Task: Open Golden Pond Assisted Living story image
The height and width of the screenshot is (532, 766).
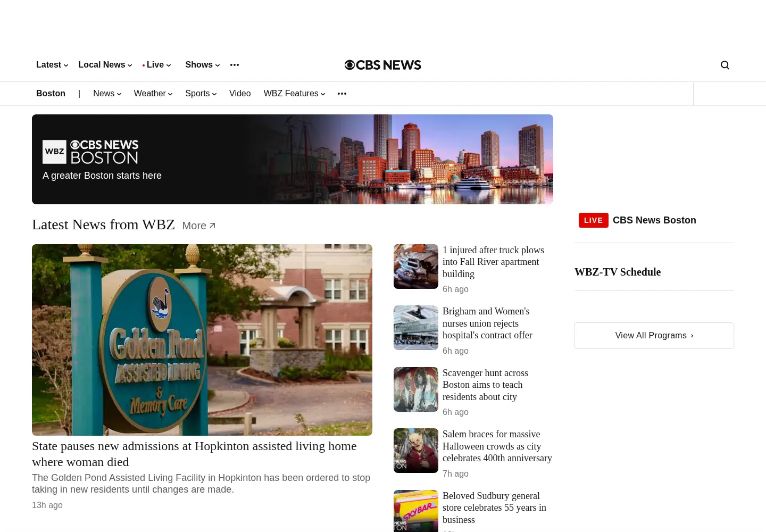Action: [x=202, y=340]
